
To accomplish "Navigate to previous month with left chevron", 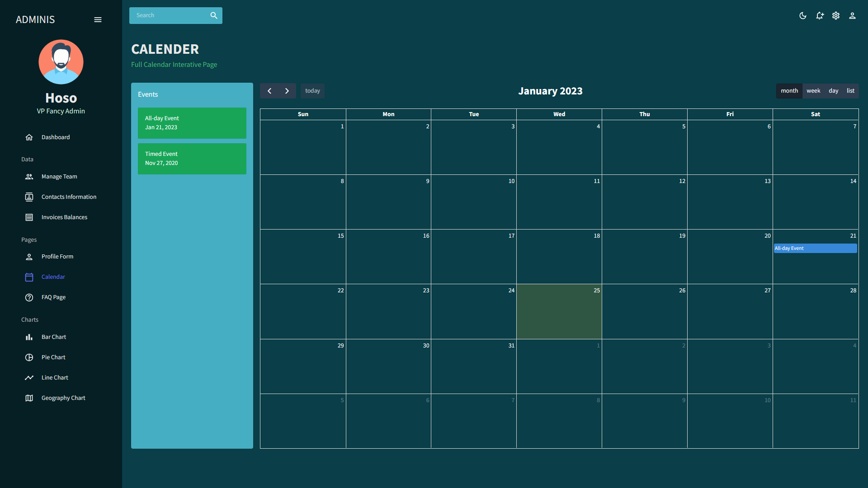I will pyautogui.click(x=269, y=91).
